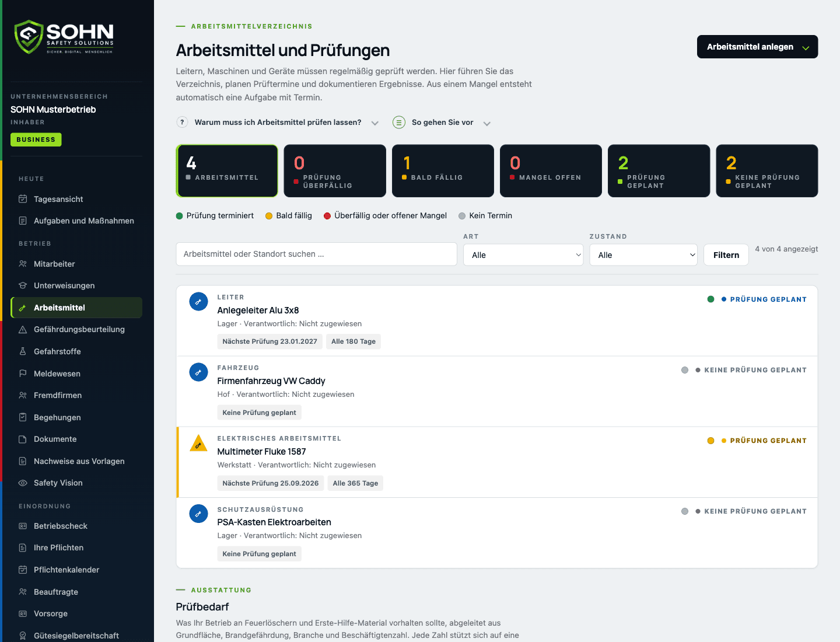Open the Zustand filter dropdown
Viewport: 840px width, 642px height.
tap(643, 255)
